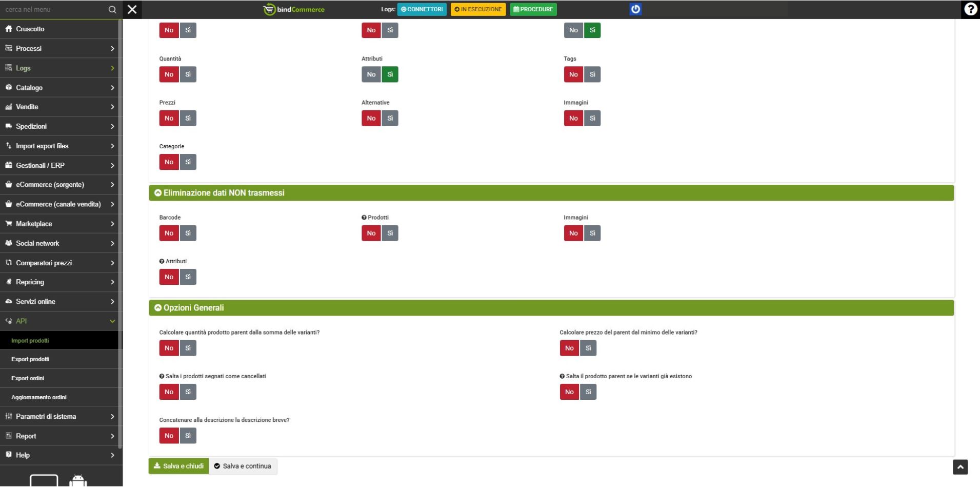Image resolution: width=980 pixels, height=487 pixels.
Task: Click the scroll-to-top arrow button
Action: click(x=960, y=467)
